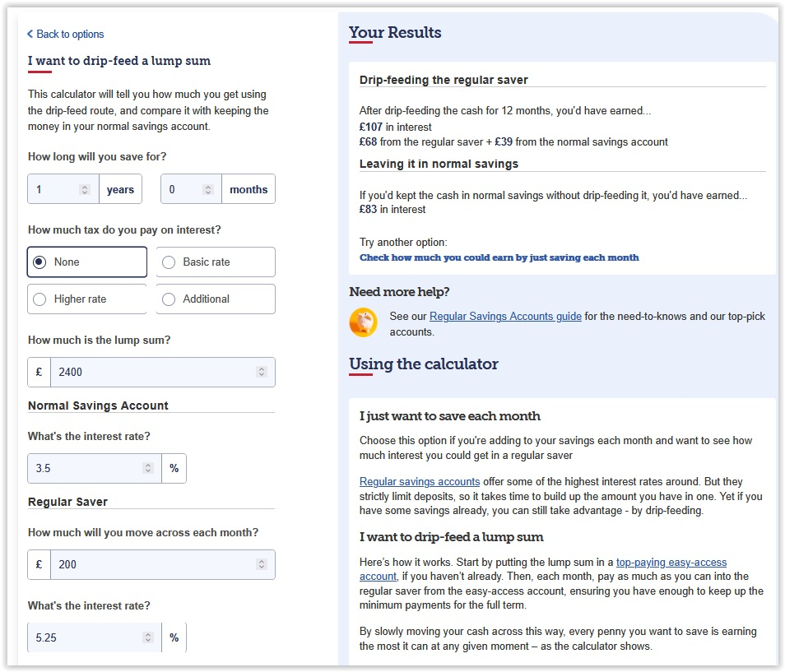Open the top-paying easy-access account link
Viewport: 785px width, 672px height.
click(671, 563)
